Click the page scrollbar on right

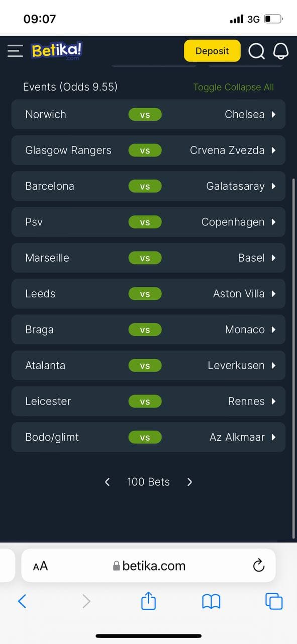[293, 357]
